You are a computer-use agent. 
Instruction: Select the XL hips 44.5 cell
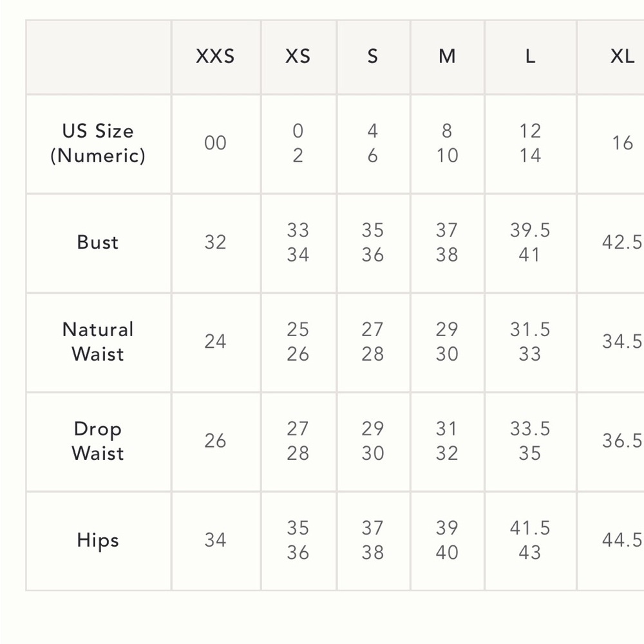point(611,541)
